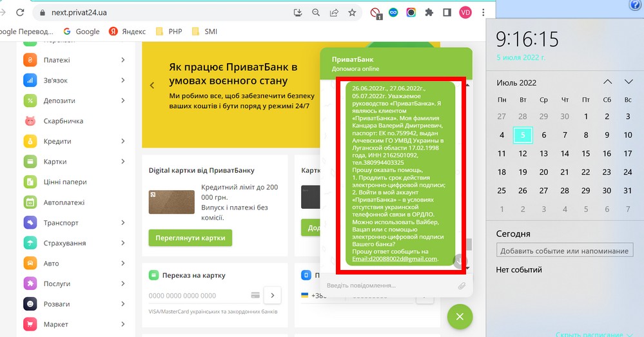Close chat with green X button
The image size is (644, 337).
click(460, 316)
